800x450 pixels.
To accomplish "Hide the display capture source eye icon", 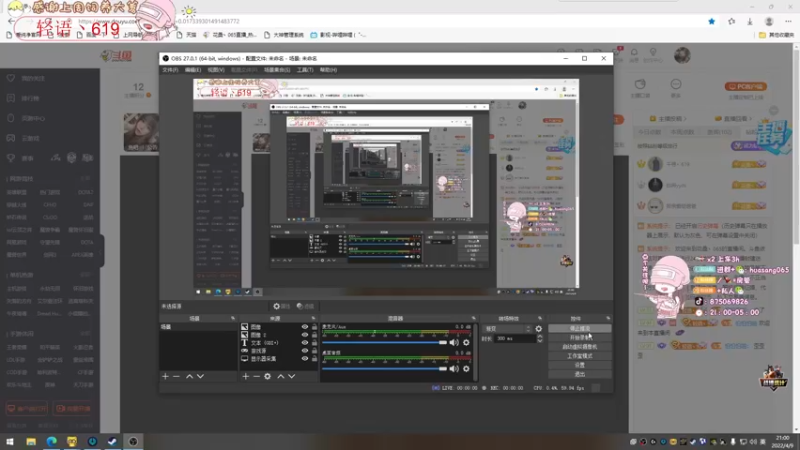I will coord(305,359).
